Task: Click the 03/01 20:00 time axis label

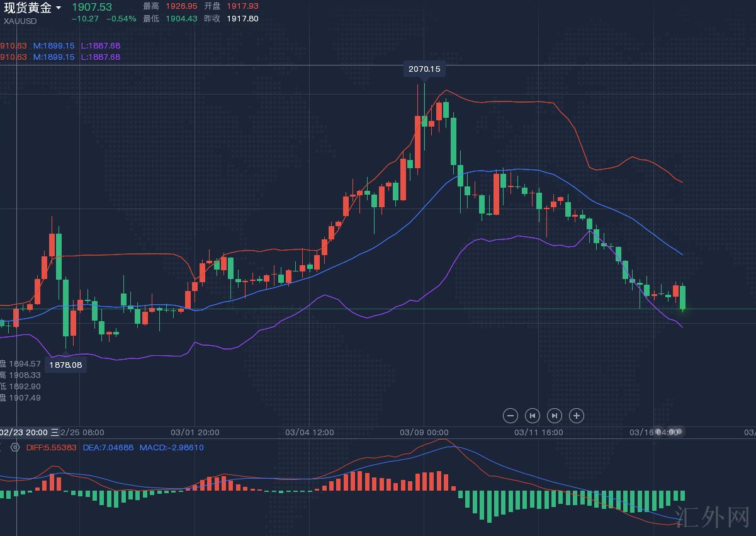Action: [x=195, y=433]
